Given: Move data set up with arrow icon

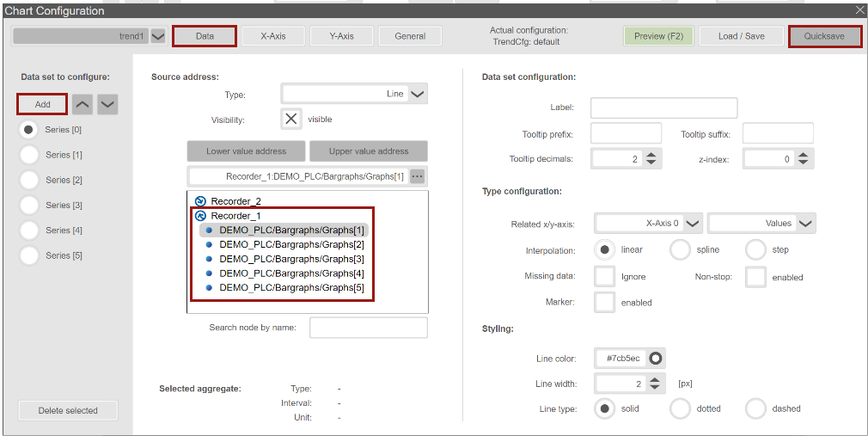Looking at the screenshot, I should (x=83, y=105).
